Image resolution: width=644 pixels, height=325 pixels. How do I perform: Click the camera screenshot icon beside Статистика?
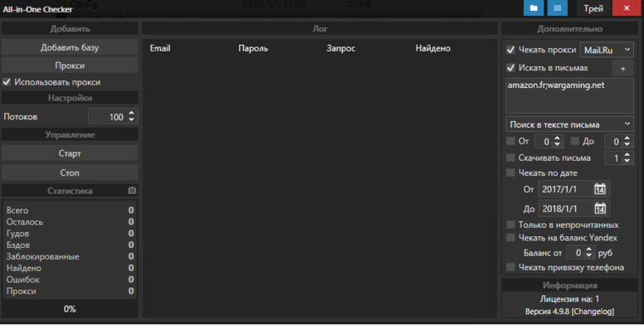tap(132, 190)
